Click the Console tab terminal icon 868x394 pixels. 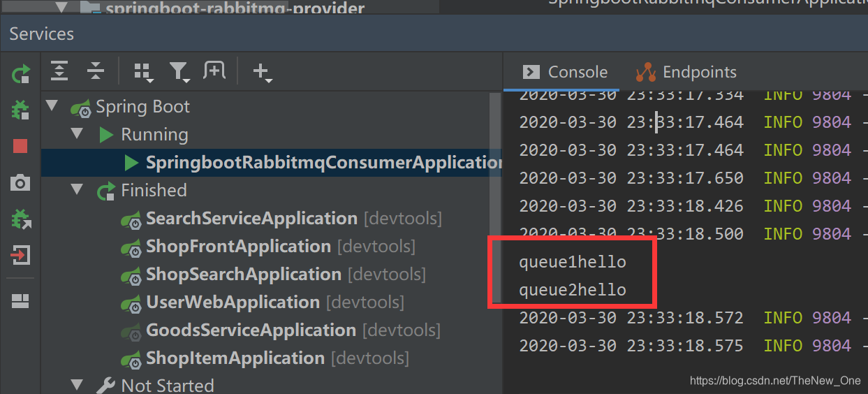pyautogui.click(x=531, y=72)
